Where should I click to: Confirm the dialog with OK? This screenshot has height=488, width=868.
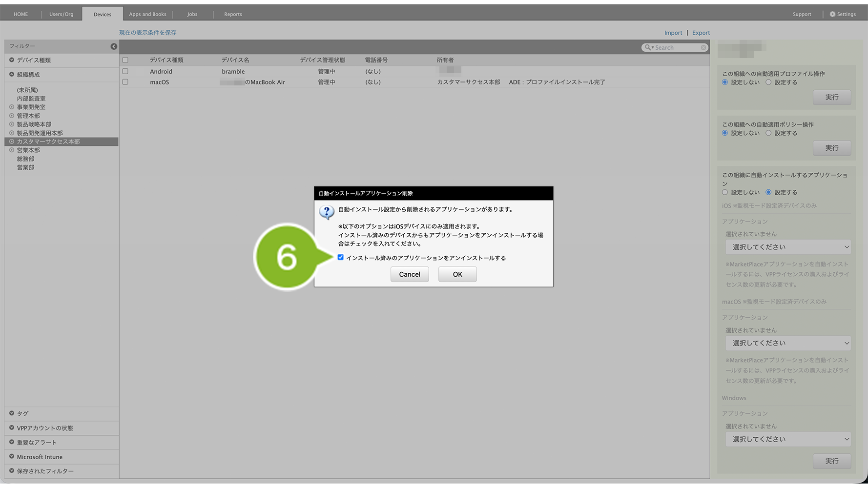(x=457, y=274)
